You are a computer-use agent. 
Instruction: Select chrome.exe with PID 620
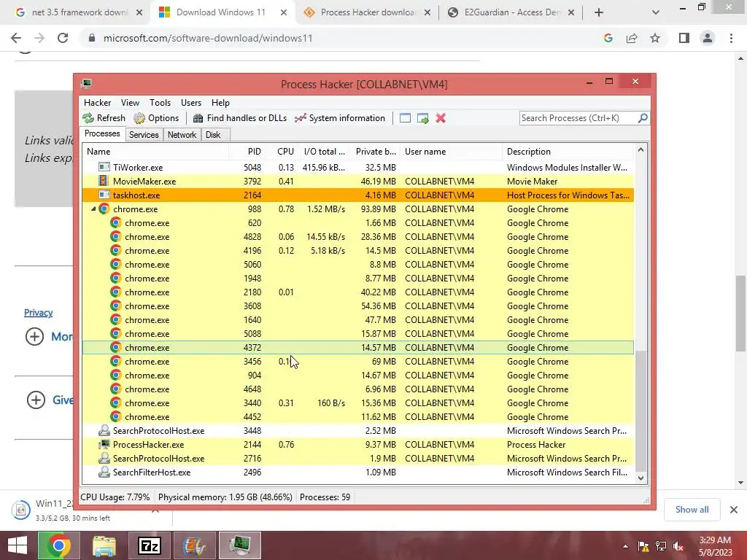coord(358,223)
